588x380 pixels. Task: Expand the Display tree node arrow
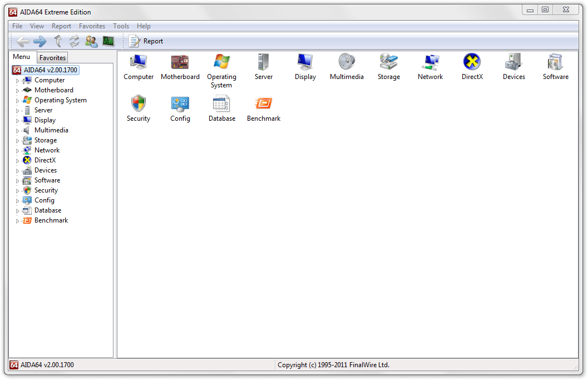[17, 121]
